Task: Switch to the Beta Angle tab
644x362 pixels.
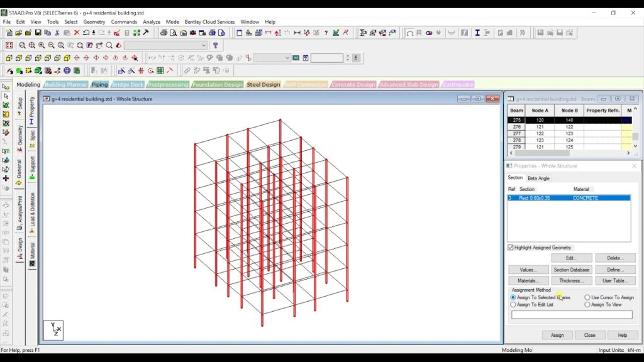Action: (x=538, y=178)
